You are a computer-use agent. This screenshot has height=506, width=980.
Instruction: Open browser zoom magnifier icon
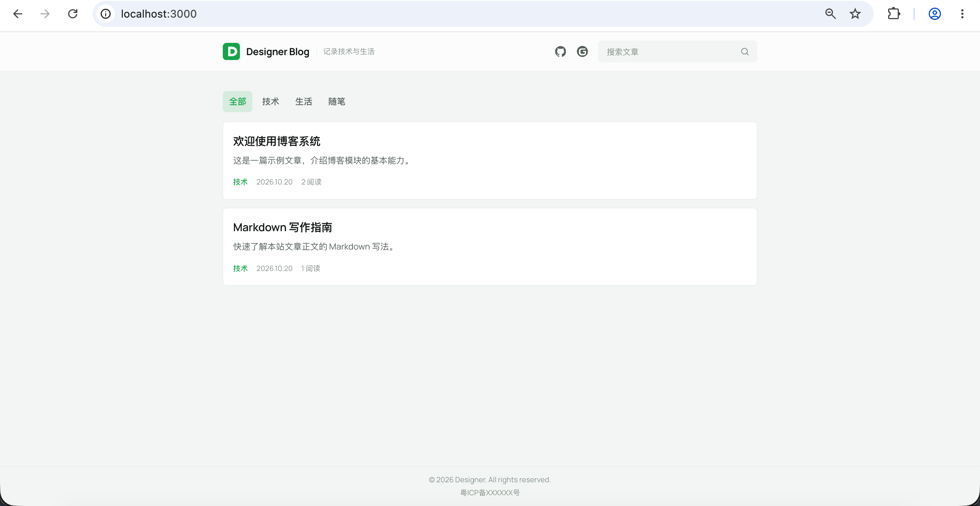830,14
